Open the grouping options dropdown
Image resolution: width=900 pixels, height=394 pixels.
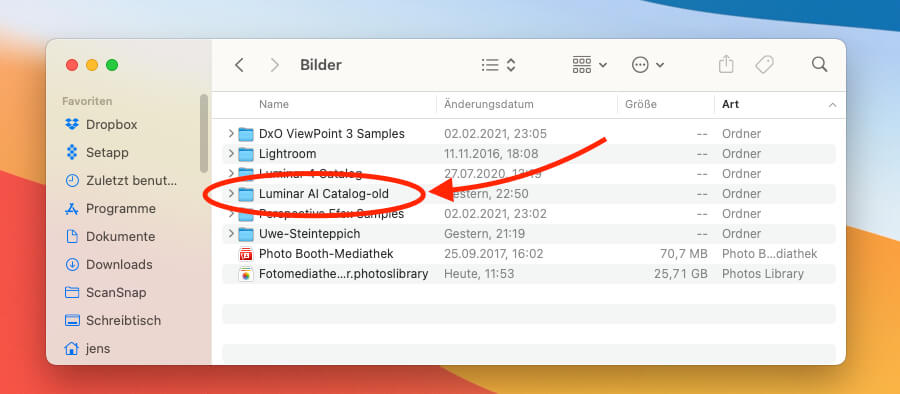(x=589, y=65)
